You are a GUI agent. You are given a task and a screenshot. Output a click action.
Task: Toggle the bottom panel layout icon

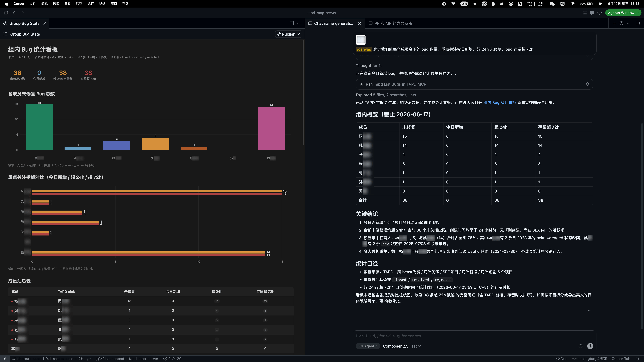click(x=585, y=13)
